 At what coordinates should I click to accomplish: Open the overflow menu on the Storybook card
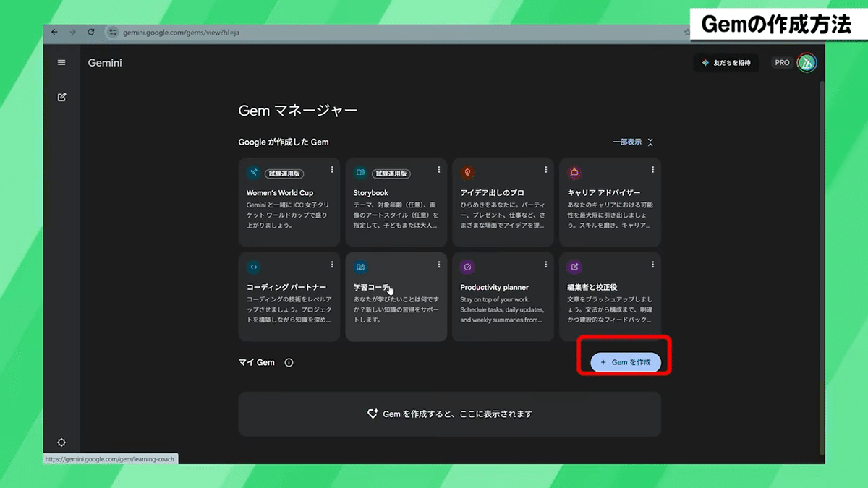[438, 169]
